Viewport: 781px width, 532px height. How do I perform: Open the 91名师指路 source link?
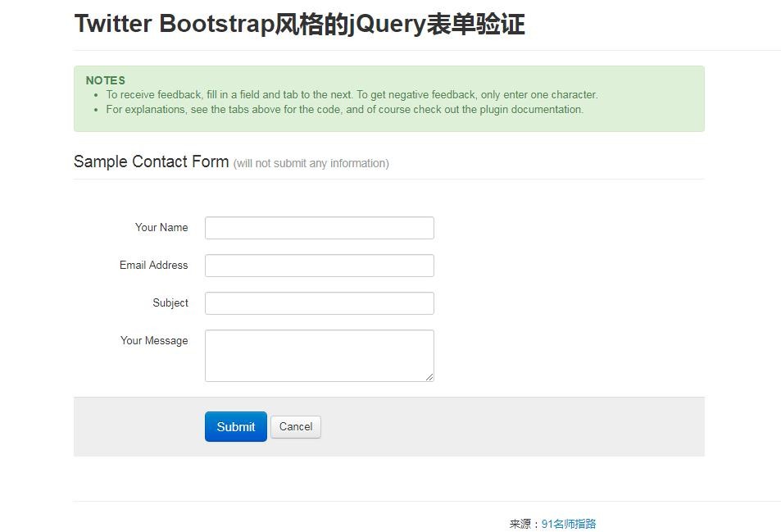point(568,524)
